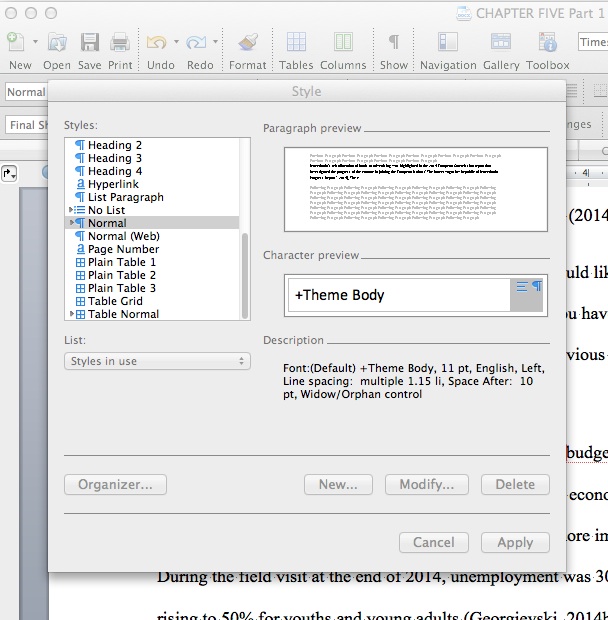The image size is (608, 620).
Task: Open the Gallery toolbar icon
Action: [x=501, y=43]
